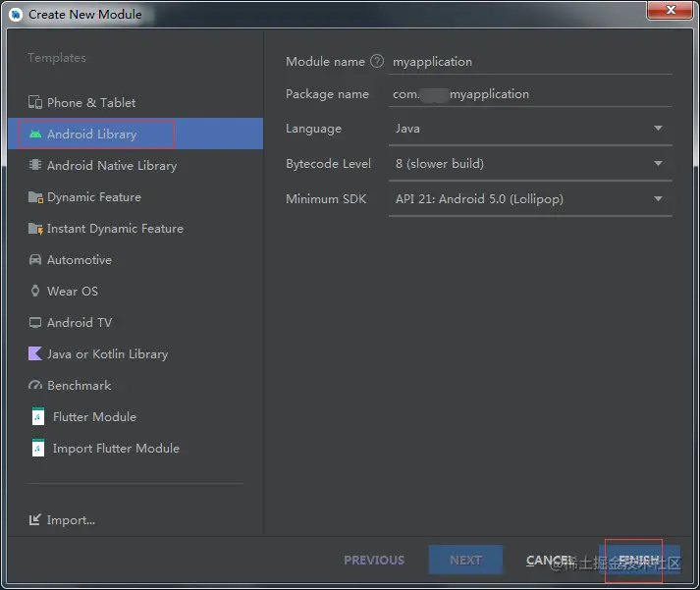Select the Android Native Library chip icon
Viewport: 700px width, 590px height.
coord(35,165)
